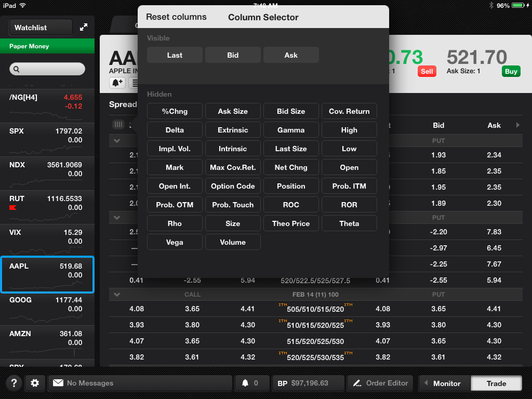Check the battery indicator in status bar
The image size is (532, 399).
tap(518, 5)
